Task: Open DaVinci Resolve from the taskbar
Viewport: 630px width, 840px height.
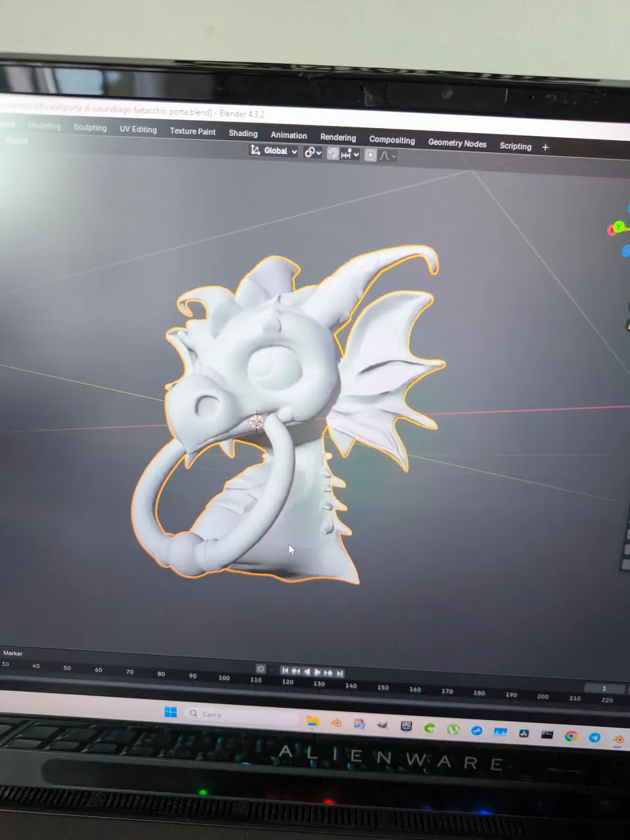Action: point(524,733)
